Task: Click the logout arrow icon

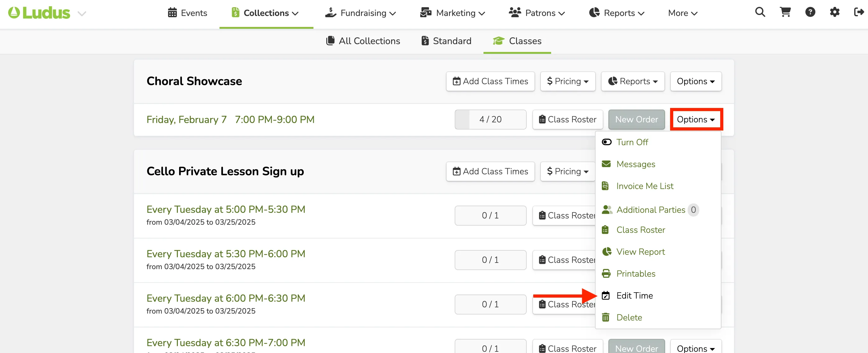Action: [859, 13]
